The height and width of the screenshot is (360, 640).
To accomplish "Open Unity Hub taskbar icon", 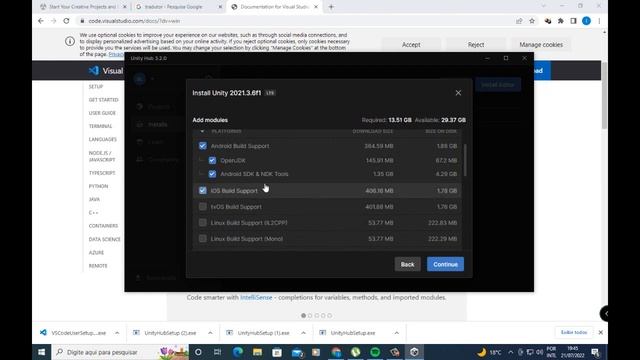I will [x=414, y=352].
